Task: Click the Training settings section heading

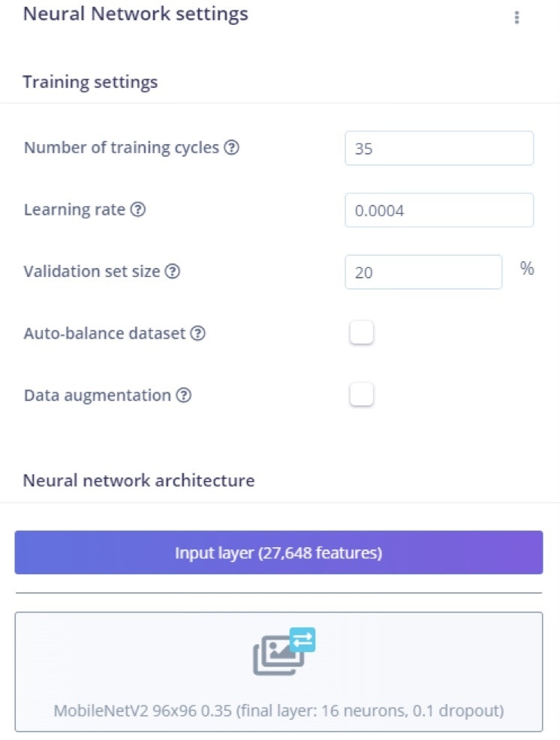Action: [x=90, y=82]
